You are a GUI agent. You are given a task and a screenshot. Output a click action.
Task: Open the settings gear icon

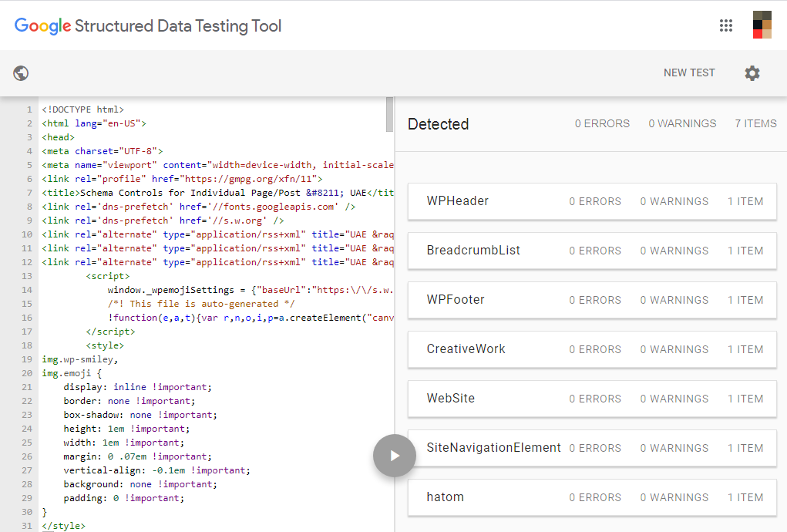[752, 73]
